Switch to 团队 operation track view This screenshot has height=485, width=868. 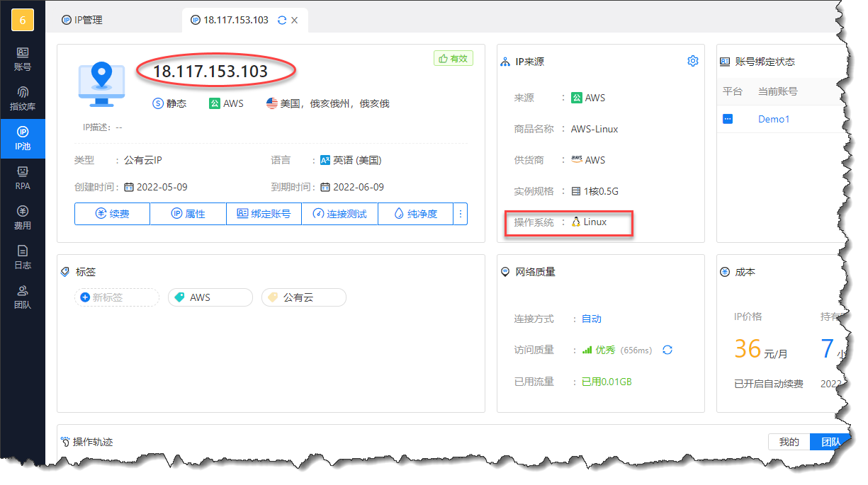[827, 442]
